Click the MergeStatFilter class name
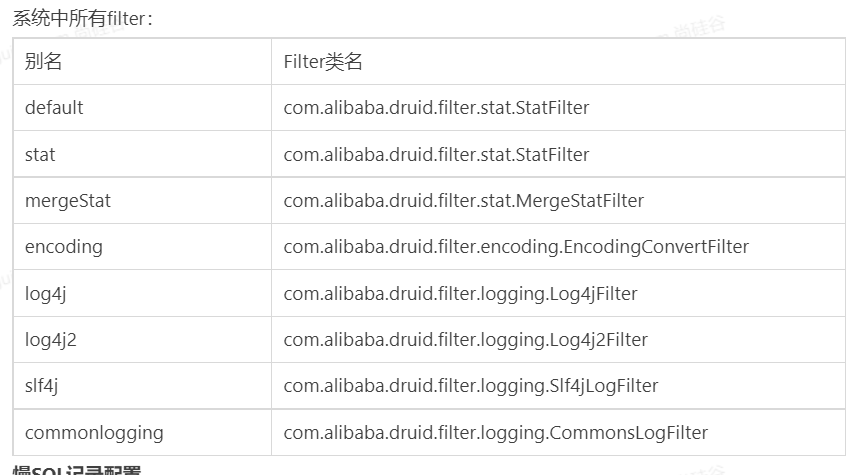Viewport: 867px width, 475px height. (463, 201)
